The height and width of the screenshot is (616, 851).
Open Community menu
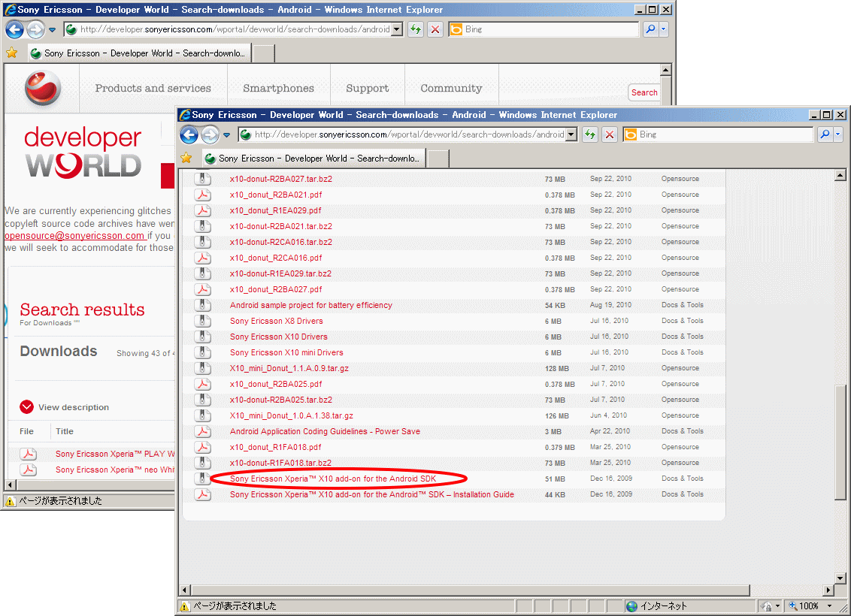pyautogui.click(x=451, y=89)
